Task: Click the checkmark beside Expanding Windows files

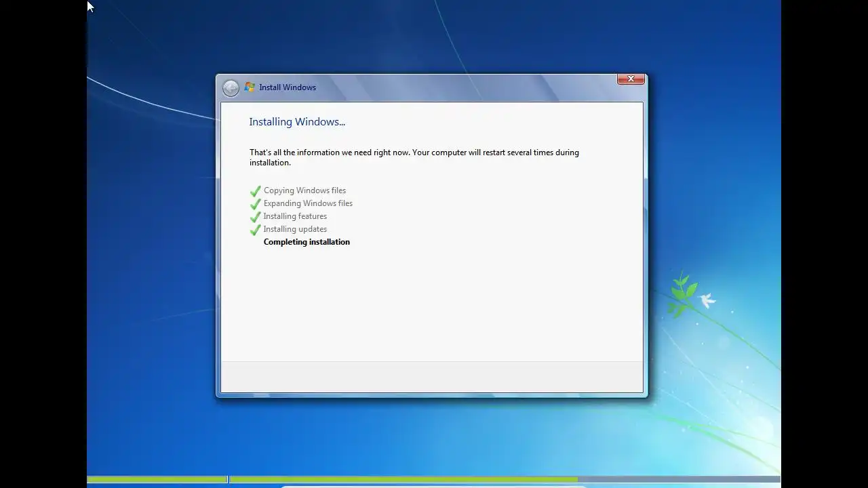Action: tap(256, 204)
